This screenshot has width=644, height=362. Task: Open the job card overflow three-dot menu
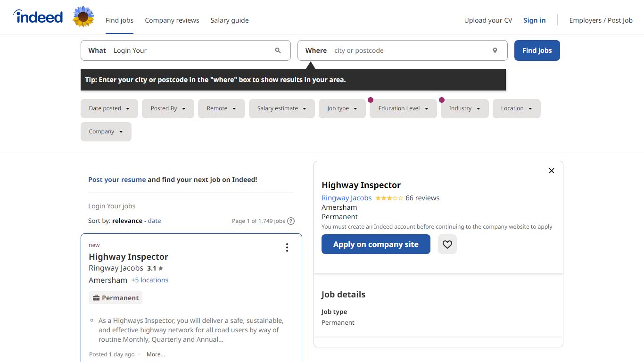point(287,247)
